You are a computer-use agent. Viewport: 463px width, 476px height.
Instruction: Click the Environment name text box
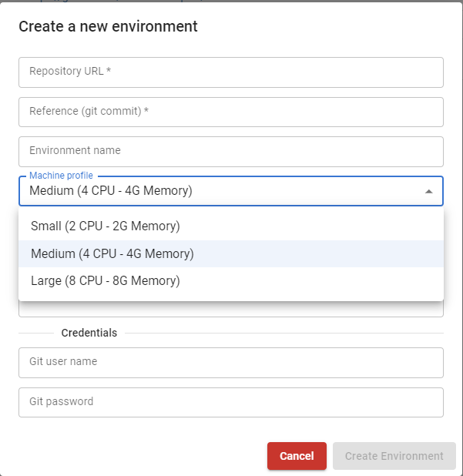(x=231, y=151)
